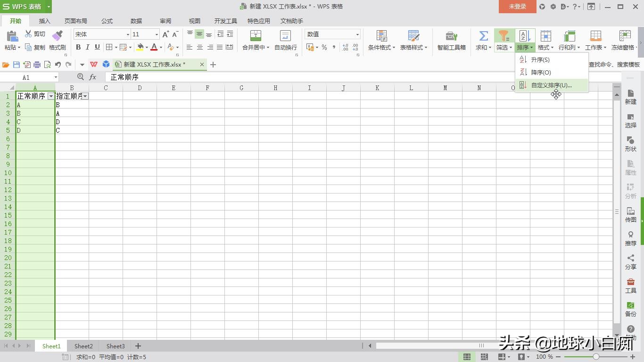Viewport: 644px width, 362px height.
Task: Add a new sheet with plus button
Action: (138, 346)
